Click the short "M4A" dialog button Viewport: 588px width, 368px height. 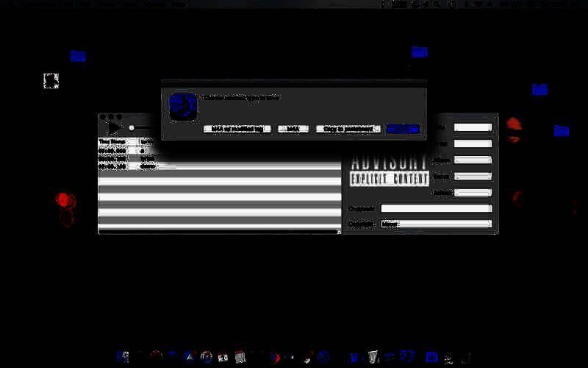click(x=293, y=129)
